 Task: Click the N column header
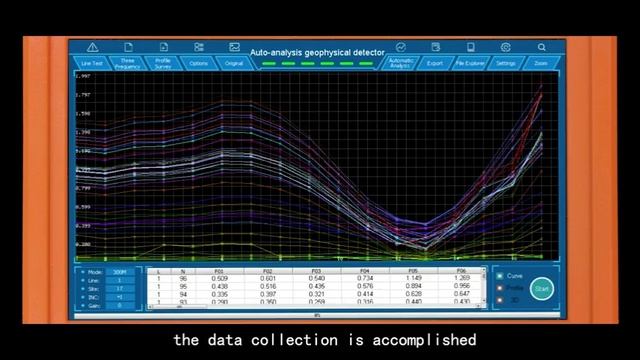[183, 271]
